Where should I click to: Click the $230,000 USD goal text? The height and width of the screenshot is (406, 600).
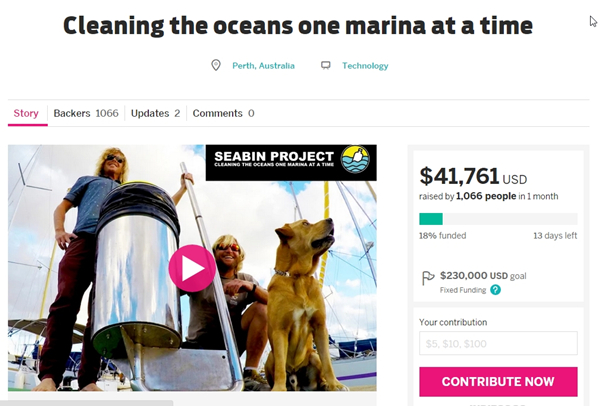click(483, 276)
